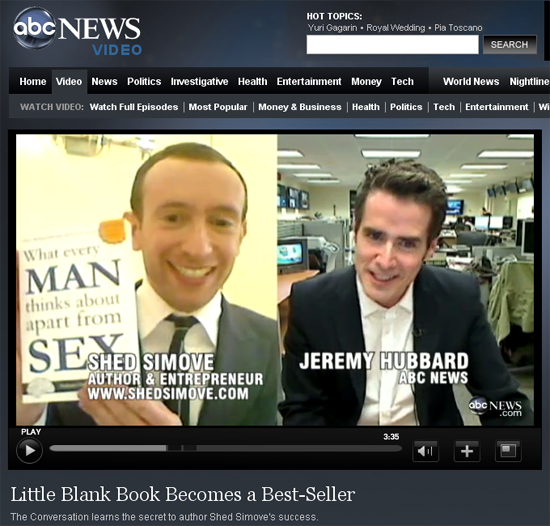This screenshot has height=526, width=550.
Task: Go to the Home nav item
Action: click(33, 81)
